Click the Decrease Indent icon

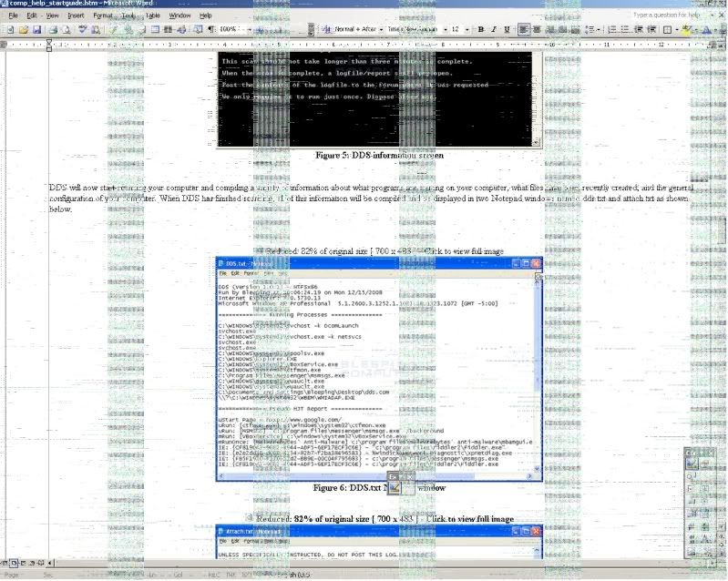(x=639, y=30)
